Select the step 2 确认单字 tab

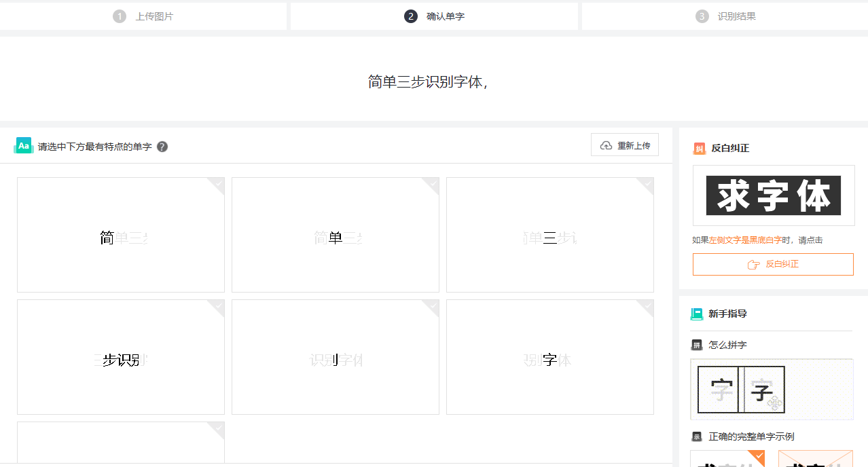435,16
